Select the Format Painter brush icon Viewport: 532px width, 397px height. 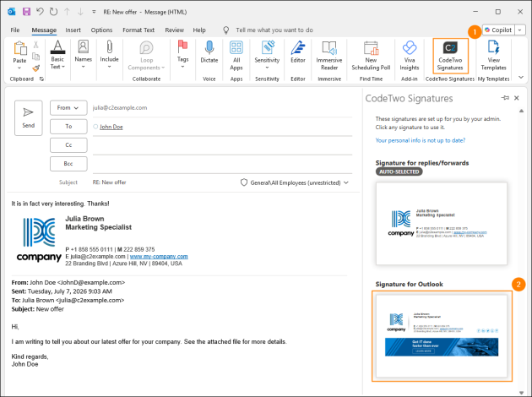click(x=35, y=68)
